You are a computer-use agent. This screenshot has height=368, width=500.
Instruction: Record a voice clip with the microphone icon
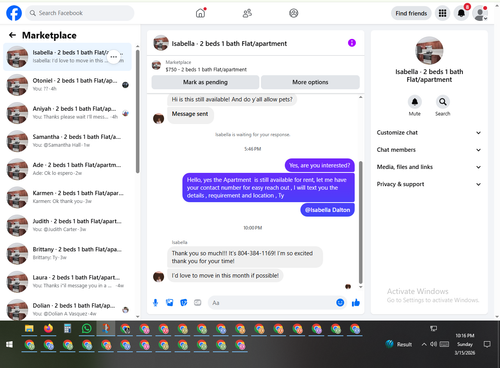[155, 303]
